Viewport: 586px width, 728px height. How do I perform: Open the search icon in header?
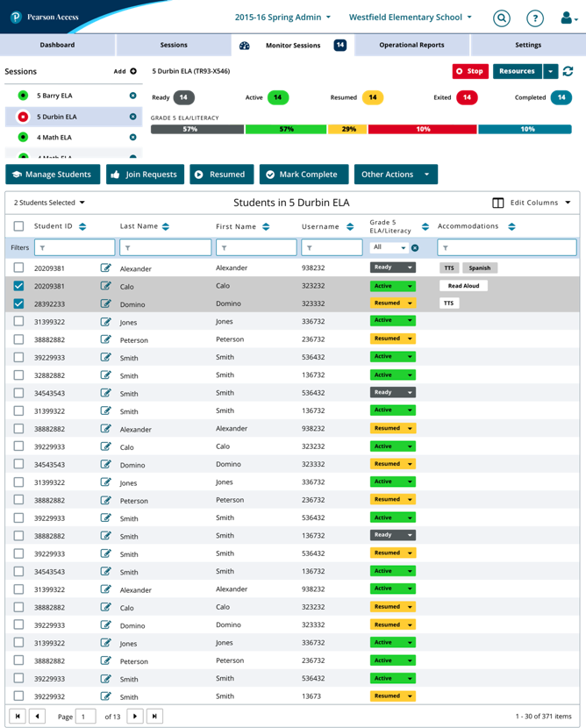pos(502,18)
